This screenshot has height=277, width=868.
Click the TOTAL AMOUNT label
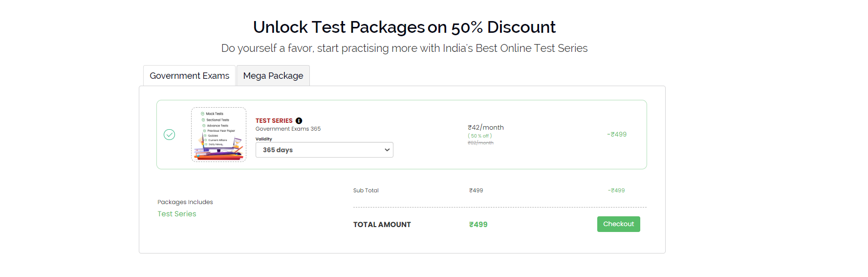(x=382, y=225)
